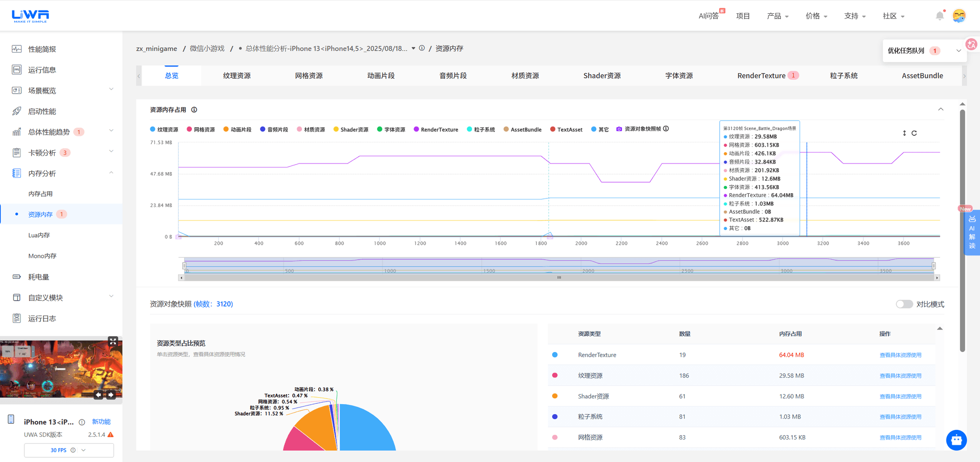Click the chart vertical zoom arrows icon

pyautogui.click(x=904, y=133)
